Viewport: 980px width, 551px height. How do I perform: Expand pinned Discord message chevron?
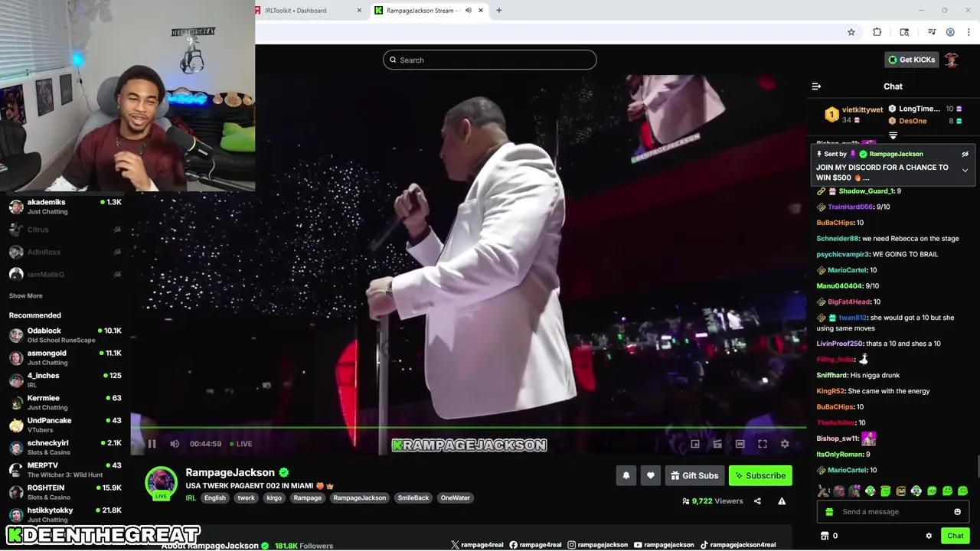tap(965, 170)
